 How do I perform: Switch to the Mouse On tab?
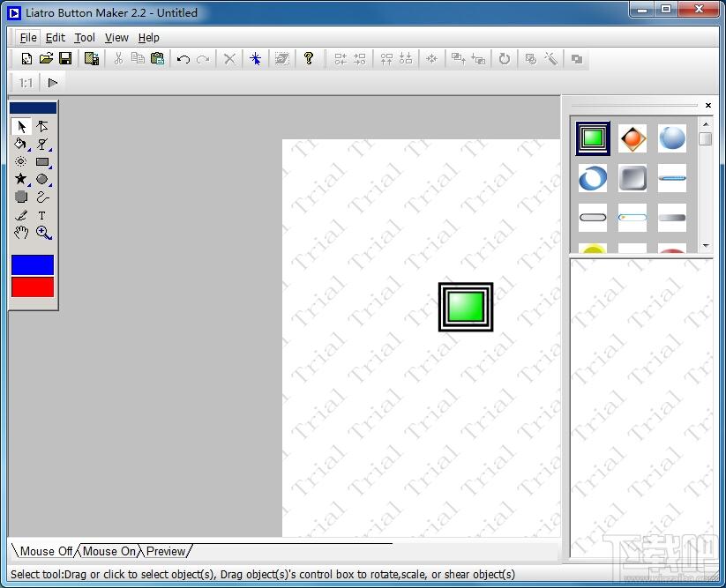109,551
